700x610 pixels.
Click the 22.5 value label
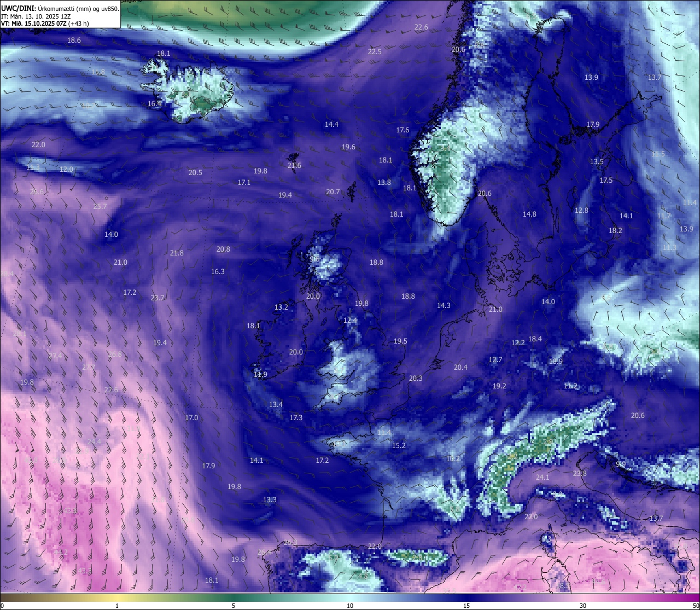pyautogui.click(x=375, y=52)
